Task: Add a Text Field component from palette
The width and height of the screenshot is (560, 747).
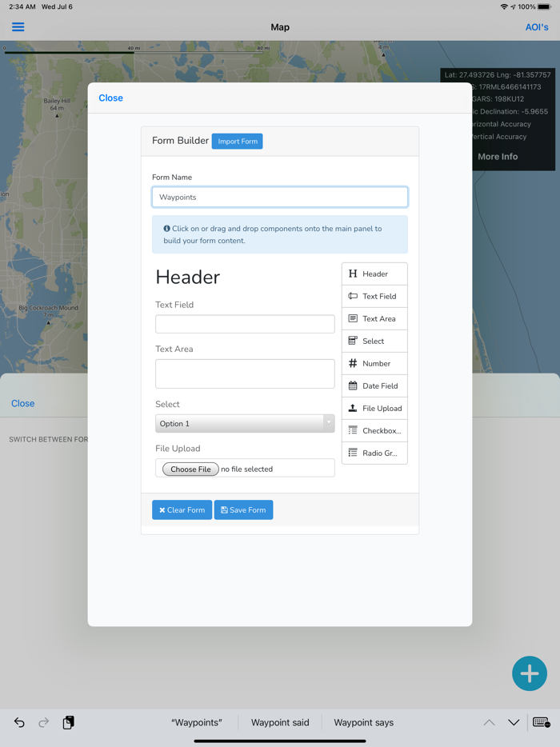Action: 374,297
